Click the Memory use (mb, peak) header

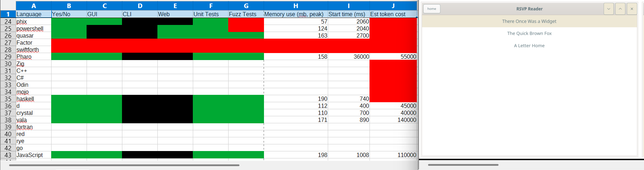[x=296, y=14]
